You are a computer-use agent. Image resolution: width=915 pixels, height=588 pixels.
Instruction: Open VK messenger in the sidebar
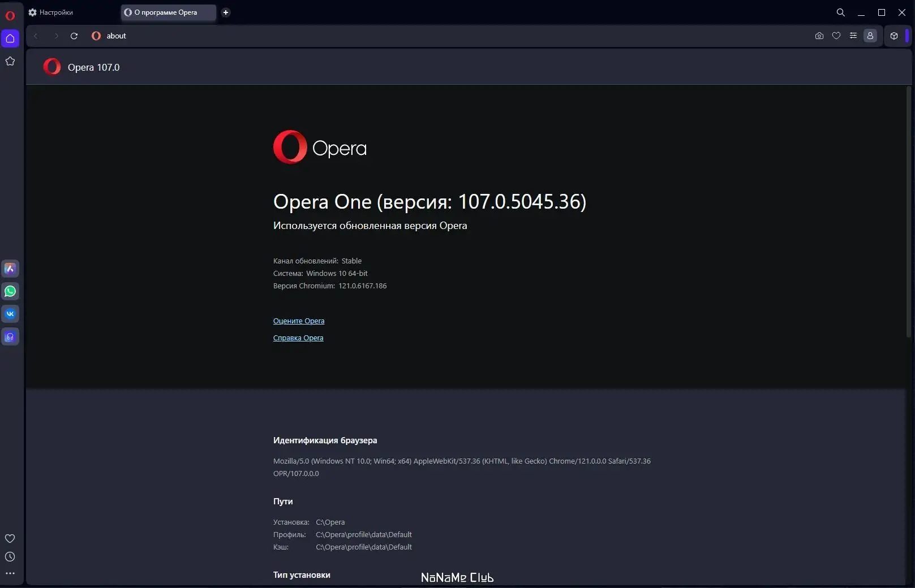click(x=10, y=314)
